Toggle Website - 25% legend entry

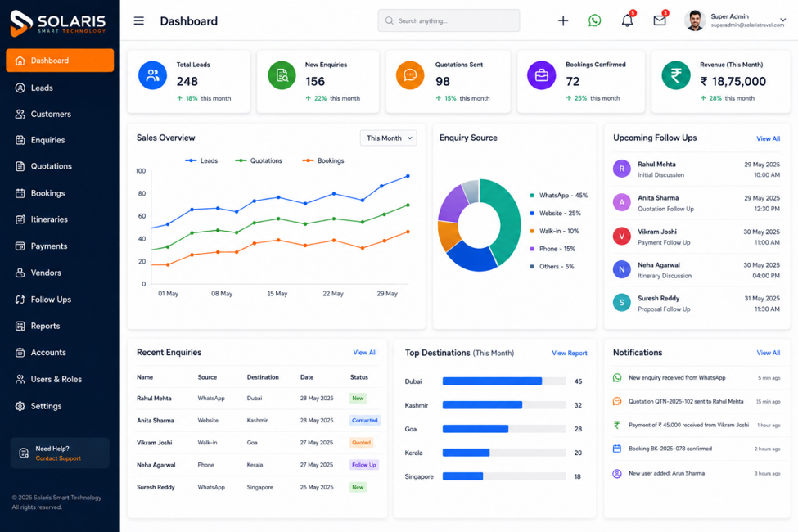[555, 213]
